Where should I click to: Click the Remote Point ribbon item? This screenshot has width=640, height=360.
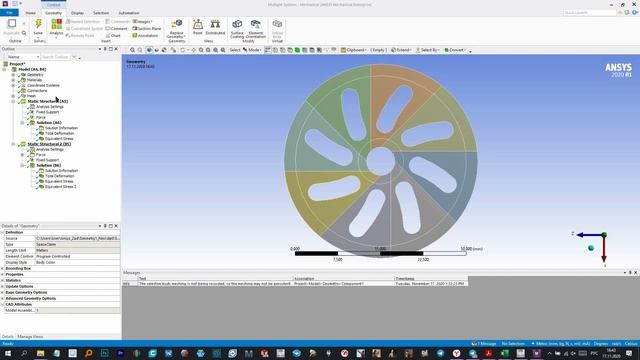click(80, 36)
